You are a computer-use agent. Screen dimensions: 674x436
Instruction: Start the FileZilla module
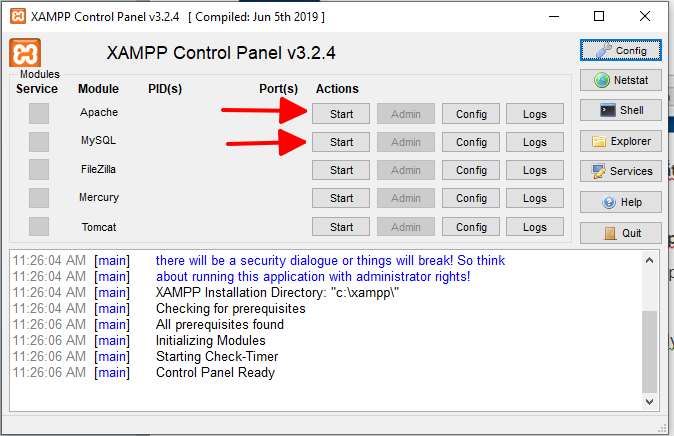pos(341,170)
